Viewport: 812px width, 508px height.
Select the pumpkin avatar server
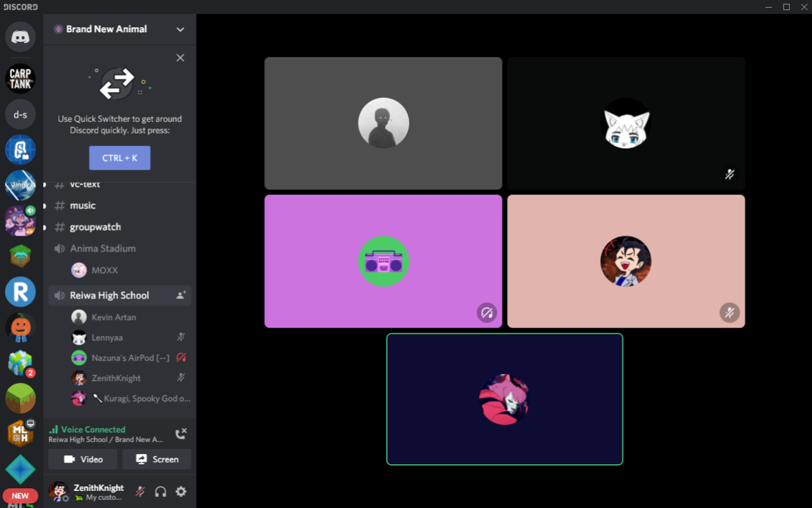coord(20,328)
